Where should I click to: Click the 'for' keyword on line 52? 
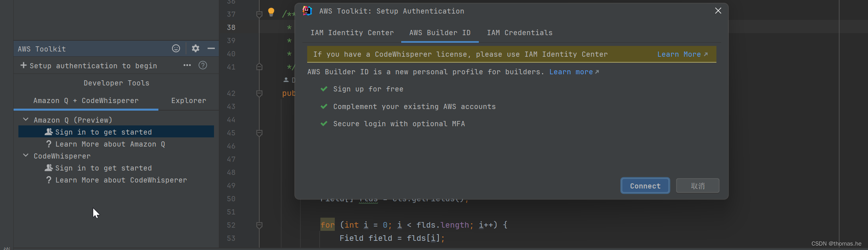[327, 225]
